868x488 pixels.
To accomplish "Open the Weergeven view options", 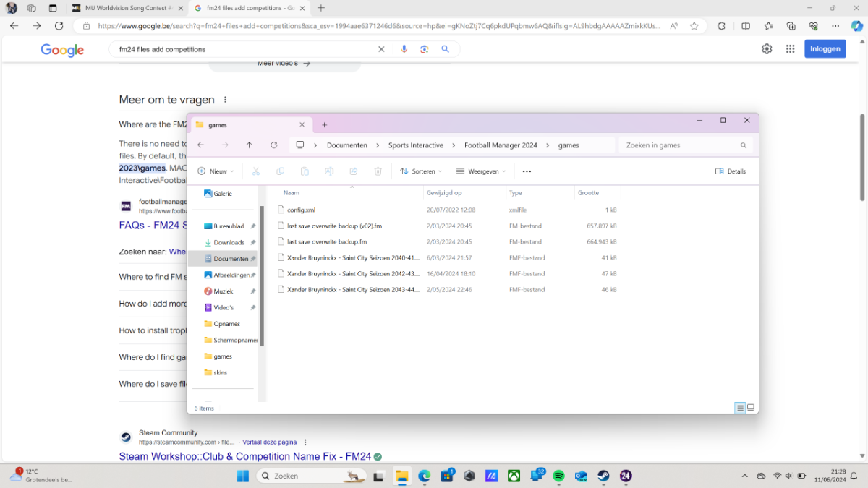I will click(480, 171).
